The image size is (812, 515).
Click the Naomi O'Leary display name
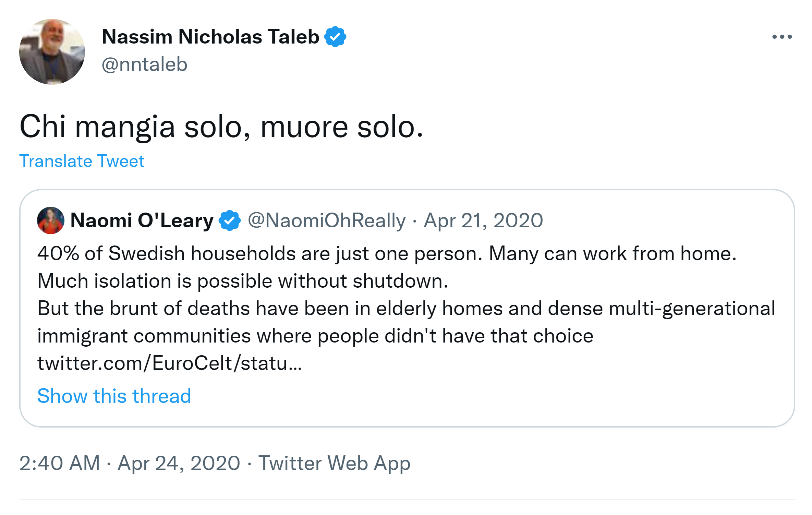(142, 220)
